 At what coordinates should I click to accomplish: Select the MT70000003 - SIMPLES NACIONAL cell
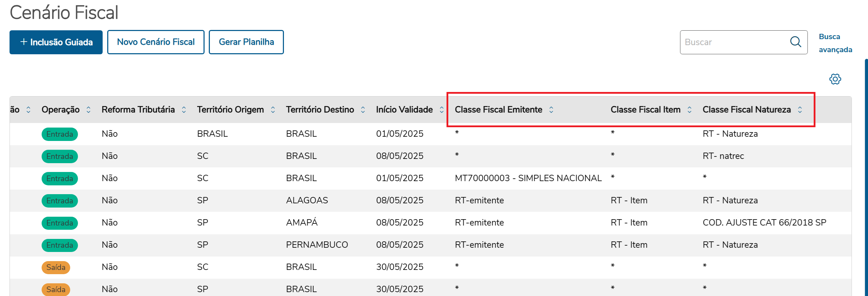[528, 178]
